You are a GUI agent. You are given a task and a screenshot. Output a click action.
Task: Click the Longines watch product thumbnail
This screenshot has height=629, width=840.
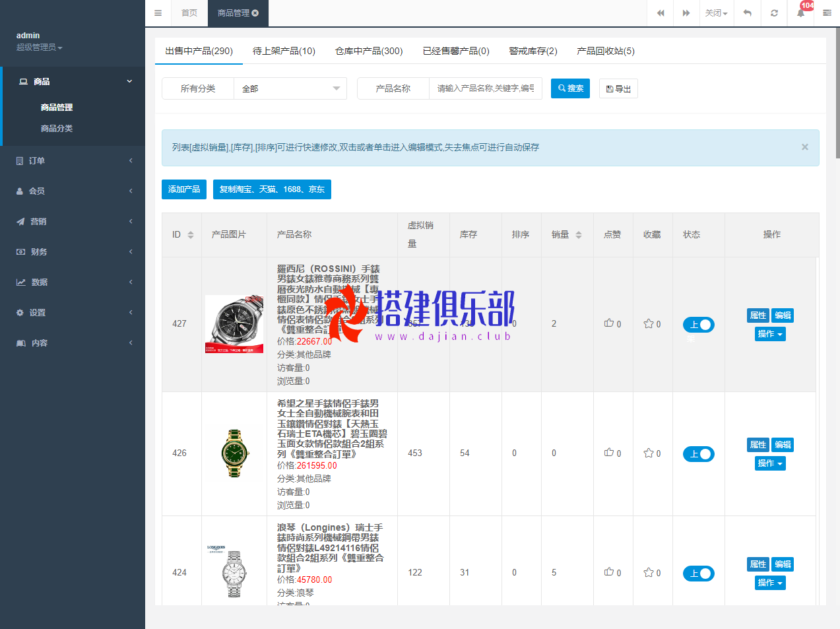point(233,572)
